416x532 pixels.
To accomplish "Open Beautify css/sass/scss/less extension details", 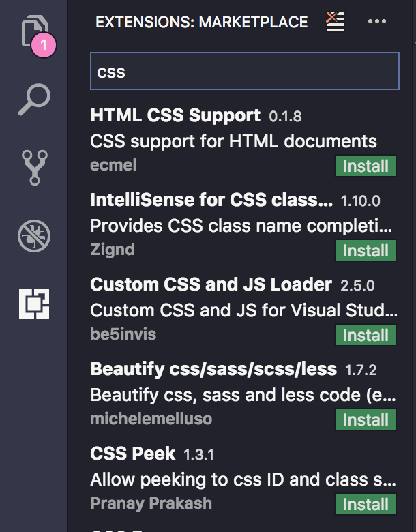I will coord(213,369).
